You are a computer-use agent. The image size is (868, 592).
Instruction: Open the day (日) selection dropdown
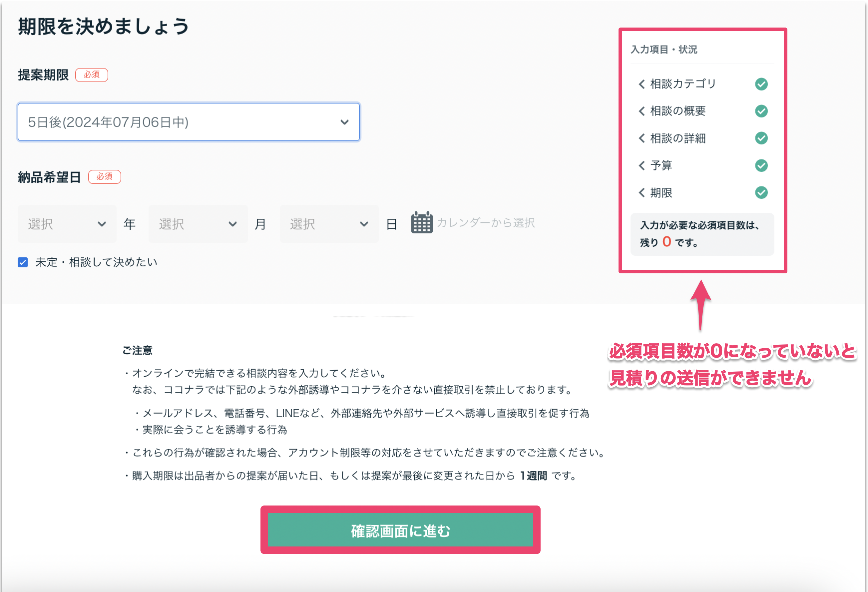click(329, 223)
